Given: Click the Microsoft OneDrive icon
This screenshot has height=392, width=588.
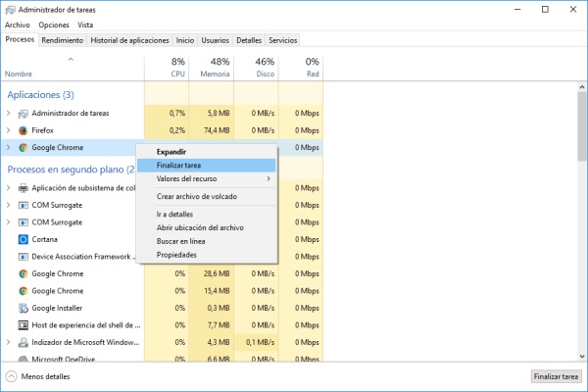Looking at the screenshot, I should point(24,360).
